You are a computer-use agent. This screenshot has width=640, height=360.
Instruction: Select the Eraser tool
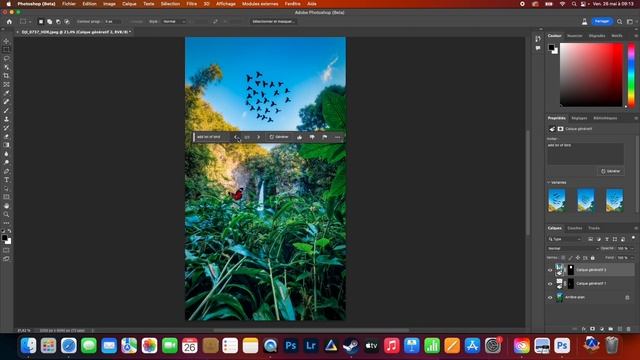pos(6,136)
